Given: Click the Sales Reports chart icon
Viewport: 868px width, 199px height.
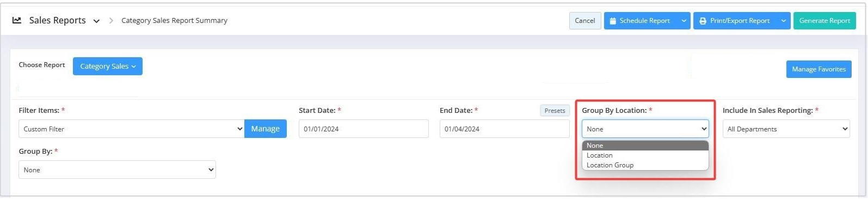Looking at the screenshot, I should 17,20.
